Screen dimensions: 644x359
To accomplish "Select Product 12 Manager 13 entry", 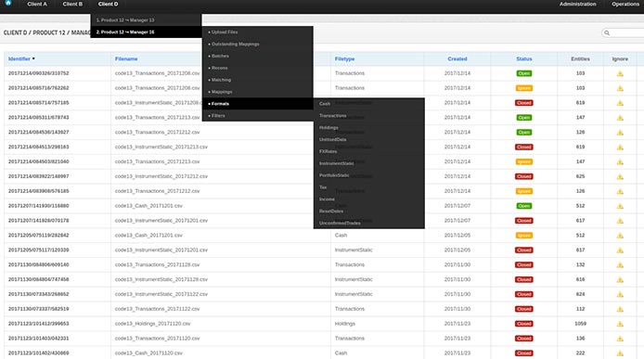I will tap(146, 20).
